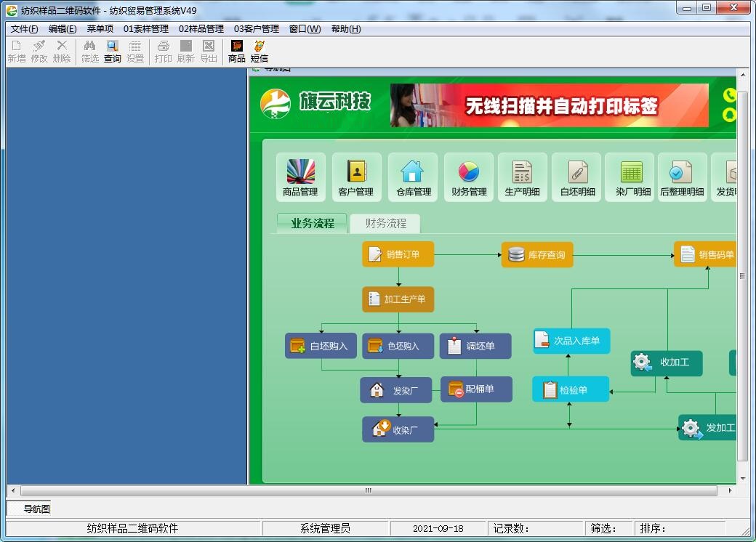Select the 导航图 window tab at the bottom
This screenshot has width=756, height=542.
30,509
